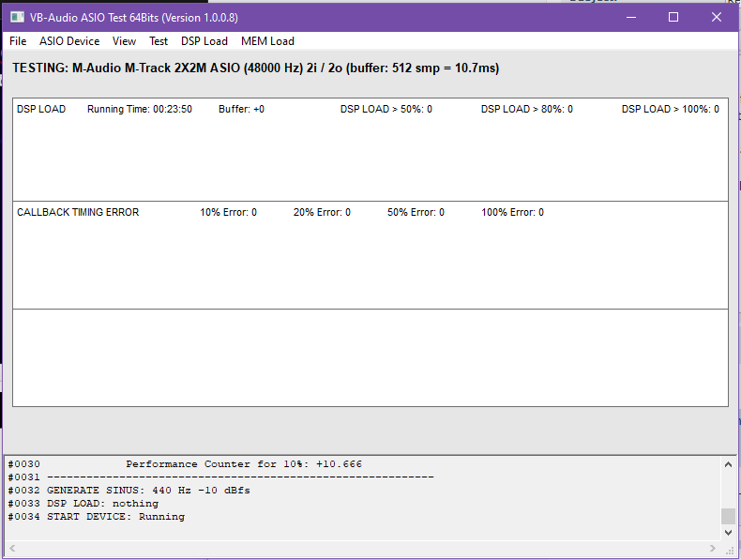Click the window title text VB-Audio ASIO Test
This screenshot has height=560, width=741.
[x=134, y=18]
